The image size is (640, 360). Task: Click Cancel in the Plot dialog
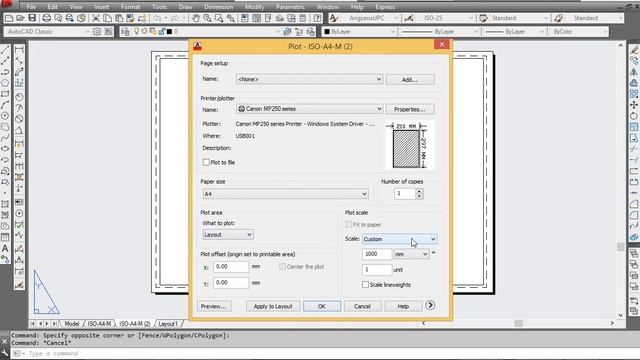362,306
